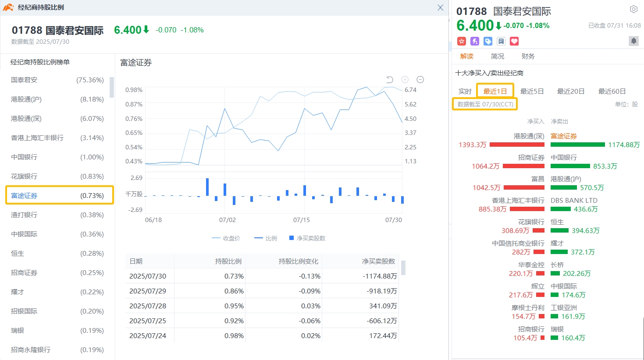Screen dimensions: 644x360
Task: Select 港股通(深) in broker ranking list
Action: pos(57,119)
